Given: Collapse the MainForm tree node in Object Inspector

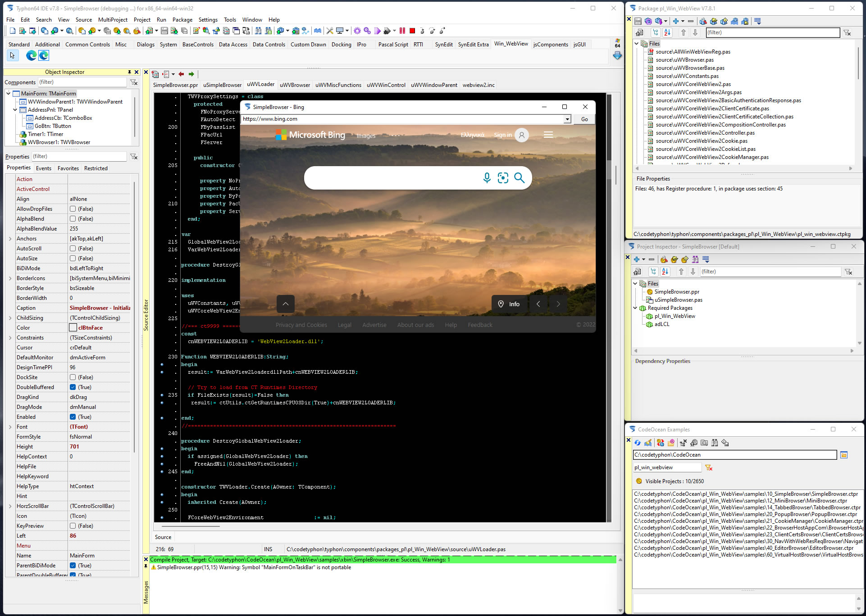Looking at the screenshot, I should 9,94.
